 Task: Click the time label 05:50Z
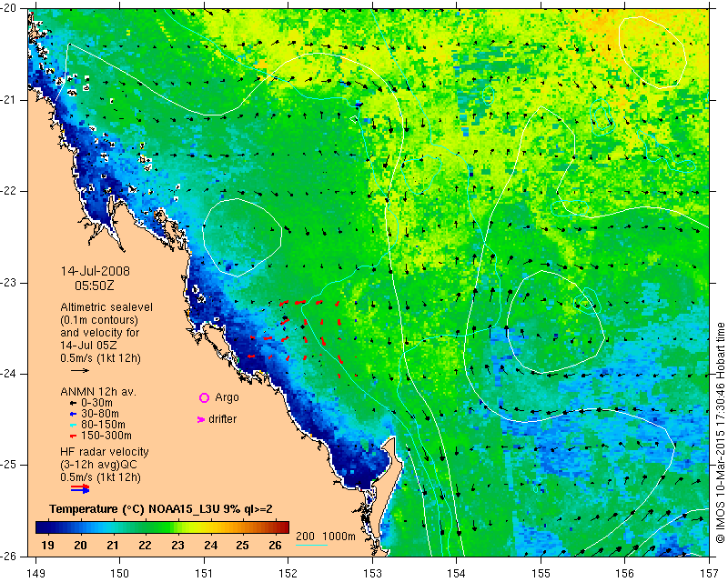coord(95,286)
